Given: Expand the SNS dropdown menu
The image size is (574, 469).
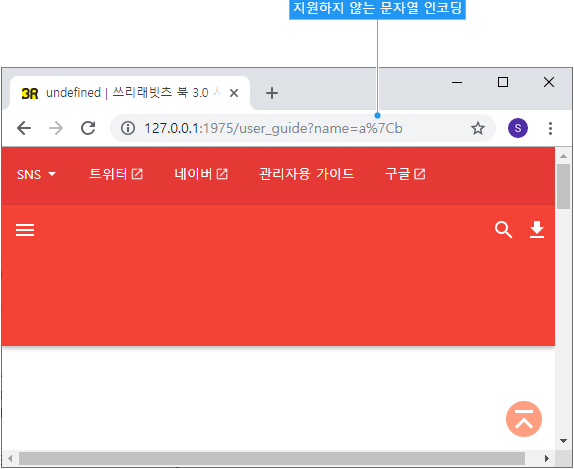Looking at the screenshot, I should (36, 174).
